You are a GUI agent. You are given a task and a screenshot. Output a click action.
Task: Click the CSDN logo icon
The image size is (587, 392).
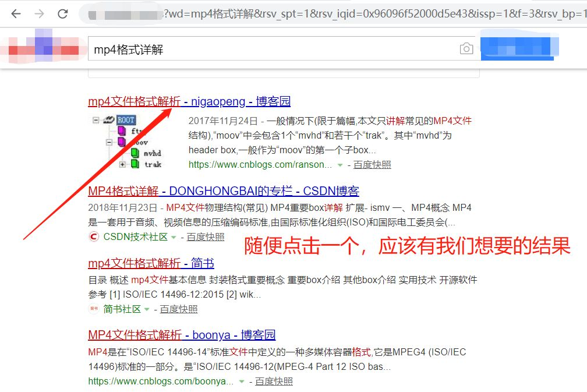point(94,236)
